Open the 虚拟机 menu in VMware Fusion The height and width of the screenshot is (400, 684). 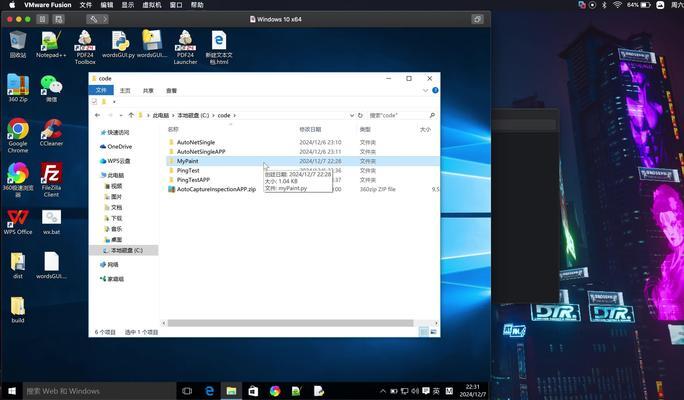152,5
